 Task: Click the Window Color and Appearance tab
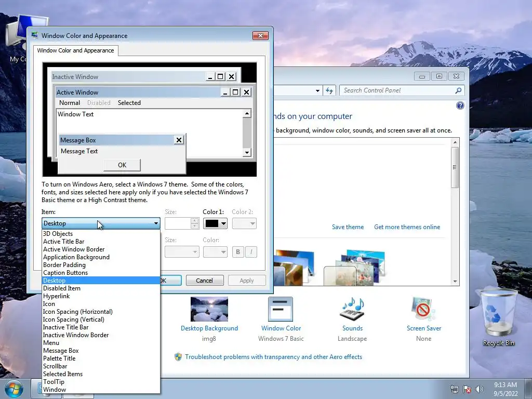point(76,50)
